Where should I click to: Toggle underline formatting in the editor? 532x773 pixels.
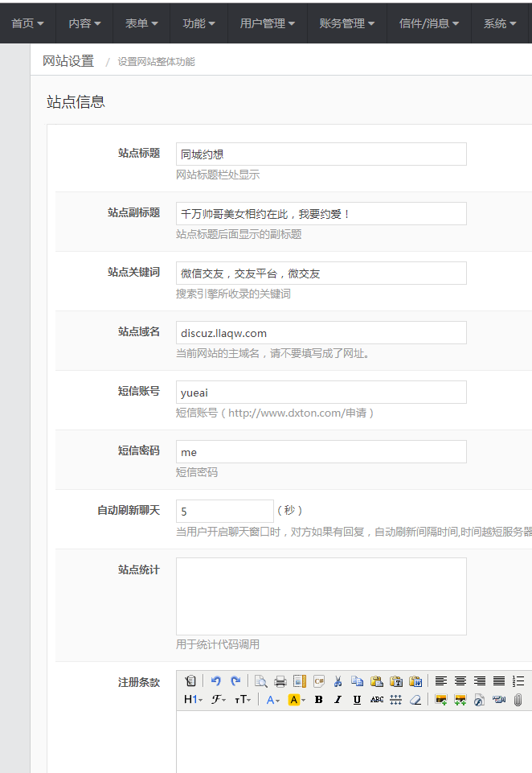(x=357, y=700)
